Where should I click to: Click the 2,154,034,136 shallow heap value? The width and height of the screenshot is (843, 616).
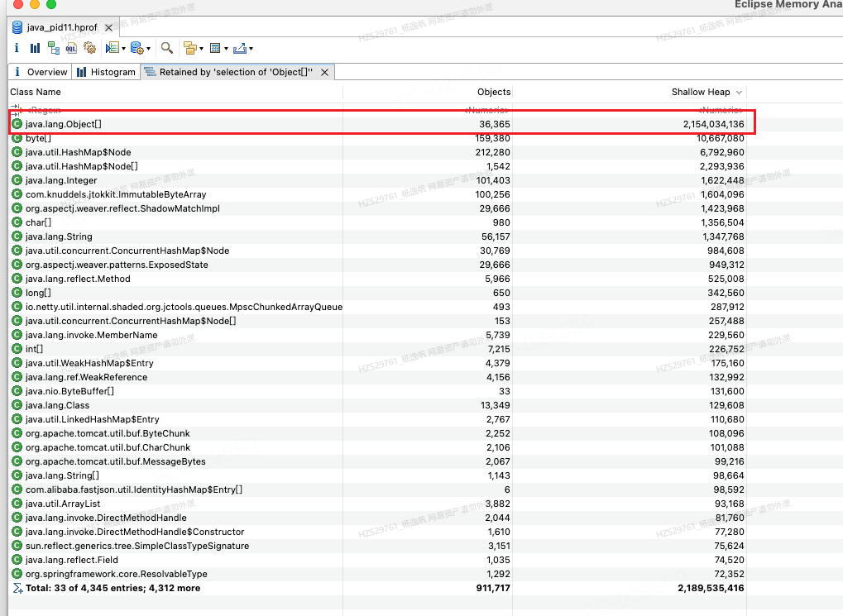click(713, 124)
